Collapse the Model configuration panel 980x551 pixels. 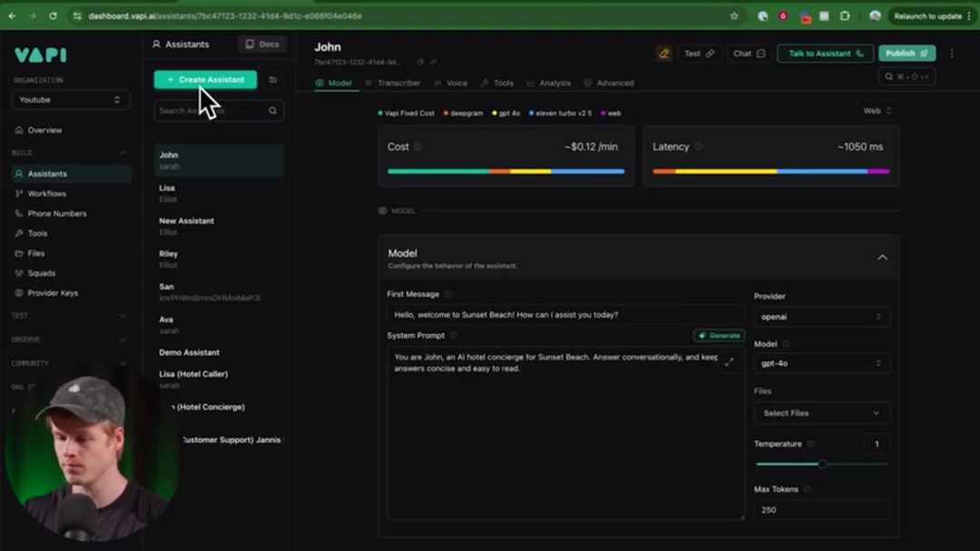[882, 258]
